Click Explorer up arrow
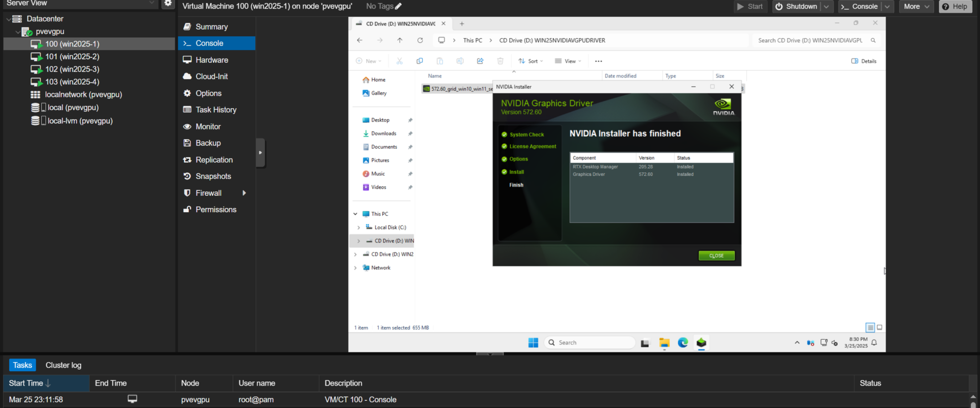Screen dimensions: 980x408 pos(400,40)
